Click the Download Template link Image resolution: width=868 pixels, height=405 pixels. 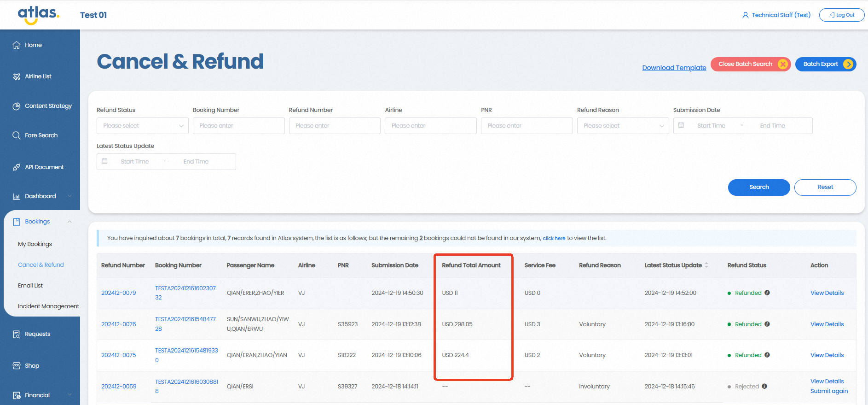point(674,68)
